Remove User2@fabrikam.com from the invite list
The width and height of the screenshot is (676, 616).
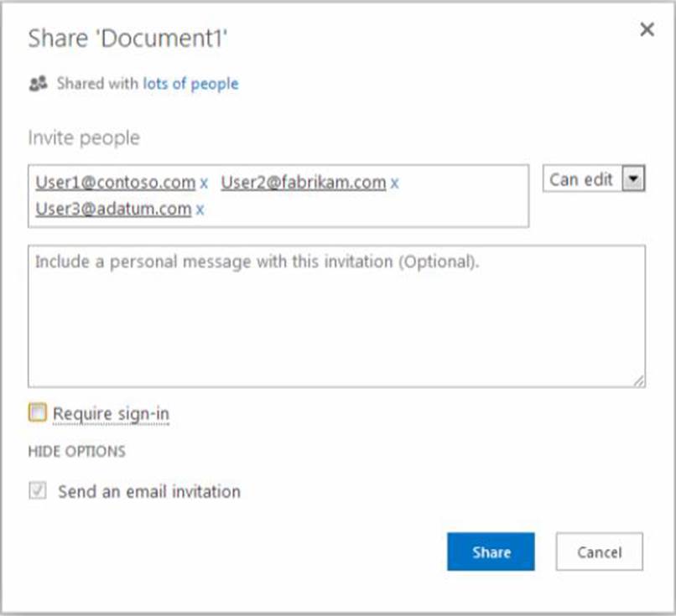[x=395, y=183]
